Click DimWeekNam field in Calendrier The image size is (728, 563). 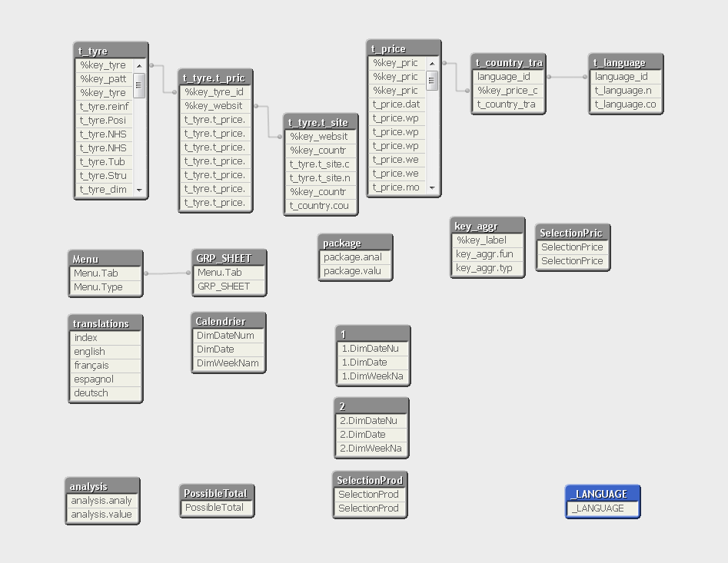click(x=228, y=363)
